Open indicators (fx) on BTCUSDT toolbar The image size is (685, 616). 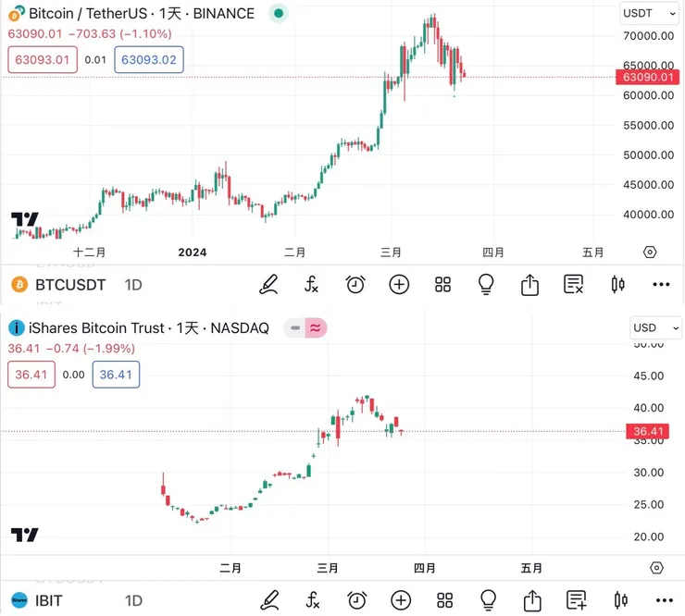312,285
